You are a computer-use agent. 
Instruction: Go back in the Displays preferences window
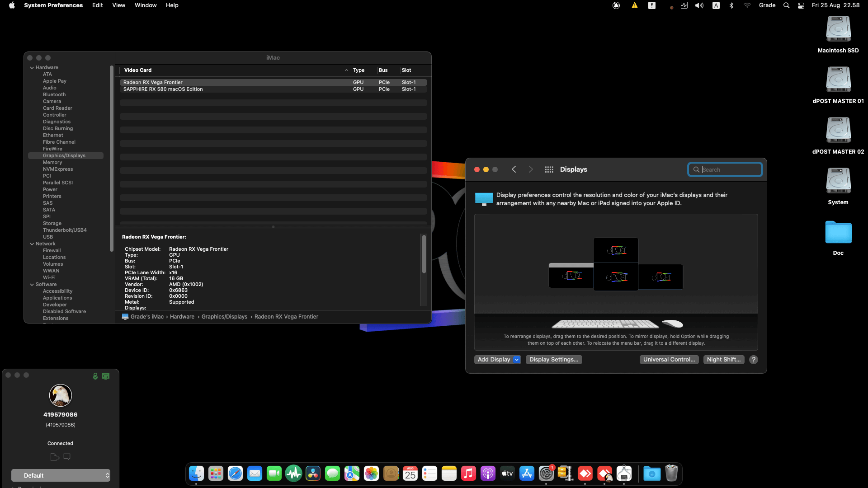tap(514, 169)
